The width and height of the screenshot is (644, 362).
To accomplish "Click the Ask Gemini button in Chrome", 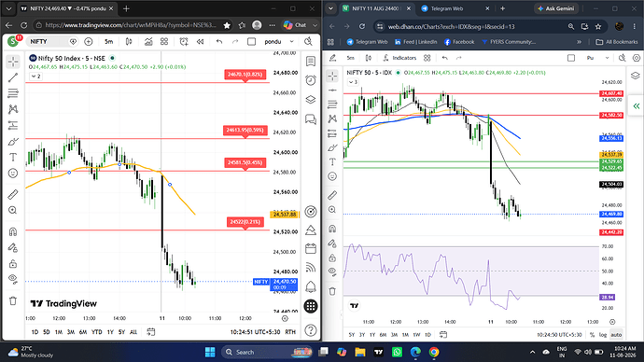I will click(x=555, y=8).
